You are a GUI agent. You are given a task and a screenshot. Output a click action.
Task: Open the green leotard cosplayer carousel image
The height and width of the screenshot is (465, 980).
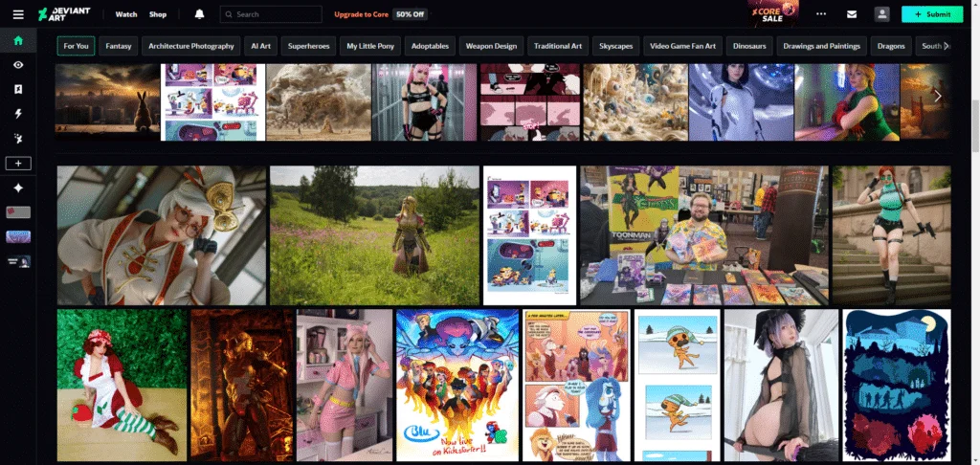[x=847, y=101]
